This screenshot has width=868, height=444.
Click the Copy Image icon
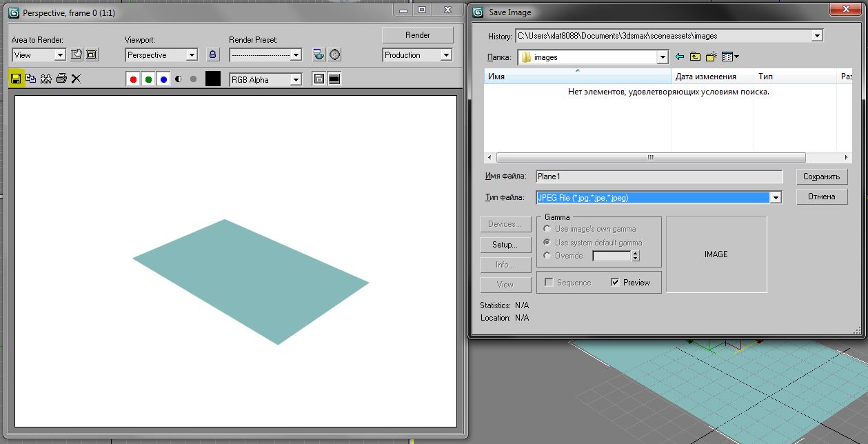click(x=30, y=79)
